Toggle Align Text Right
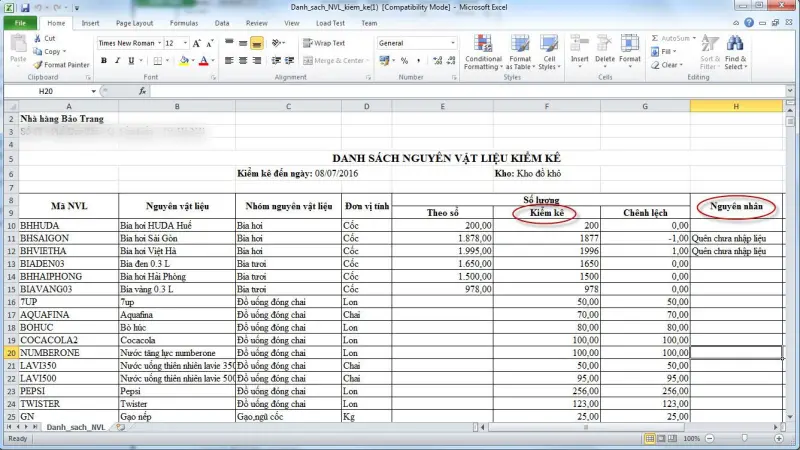 257,61
